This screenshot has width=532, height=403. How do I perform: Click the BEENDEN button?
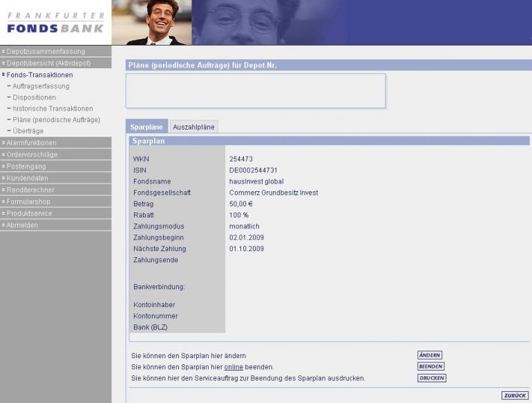click(x=430, y=366)
